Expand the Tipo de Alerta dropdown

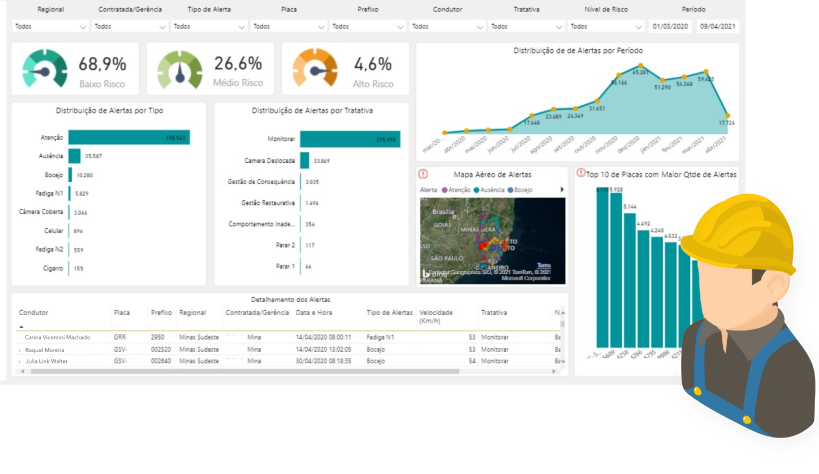[x=209, y=27]
